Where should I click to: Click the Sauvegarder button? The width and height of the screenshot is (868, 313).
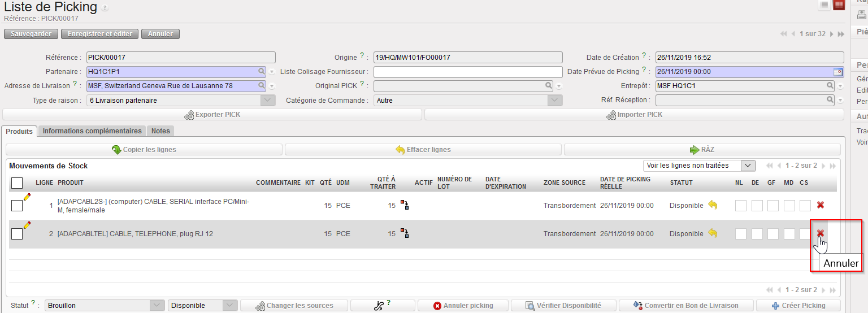point(31,34)
